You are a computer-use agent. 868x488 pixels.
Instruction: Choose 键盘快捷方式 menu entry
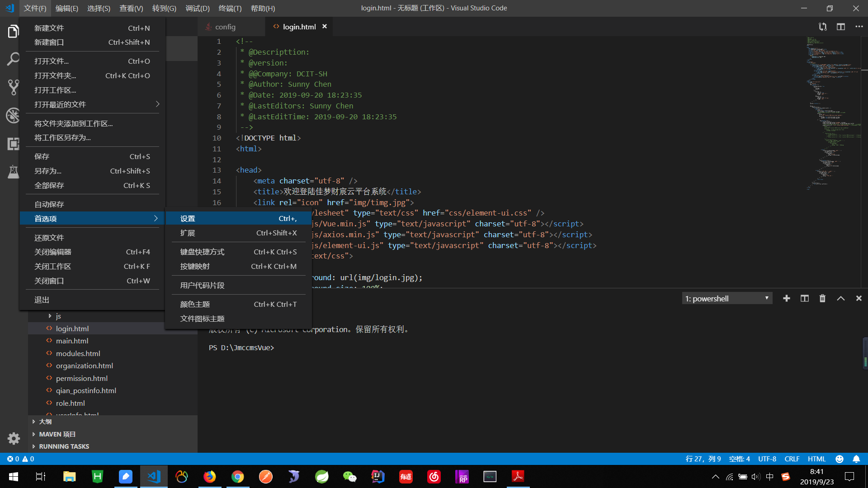(x=238, y=252)
